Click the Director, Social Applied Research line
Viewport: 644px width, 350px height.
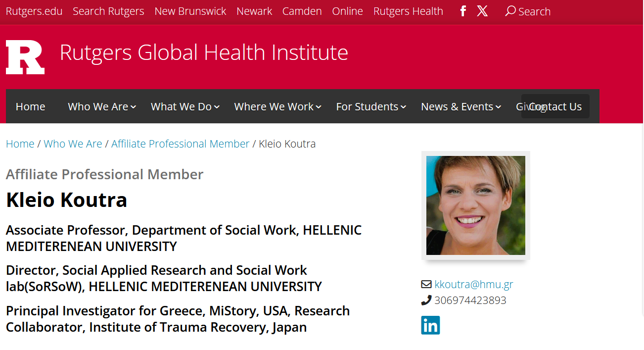pos(164,278)
